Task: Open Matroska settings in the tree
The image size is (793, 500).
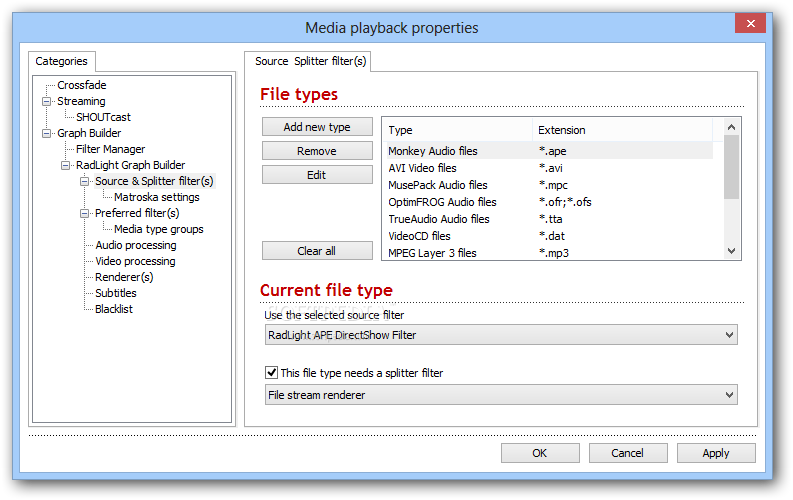Action: (157, 197)
